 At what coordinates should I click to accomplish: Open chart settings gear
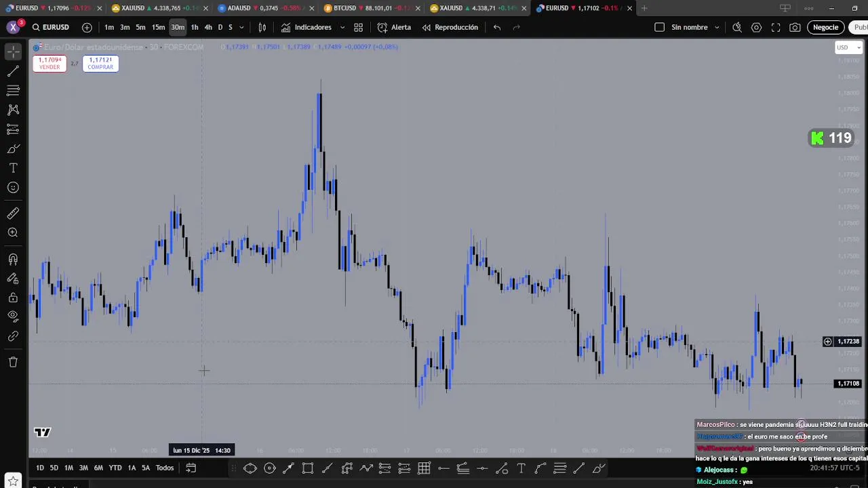(756, 27)
